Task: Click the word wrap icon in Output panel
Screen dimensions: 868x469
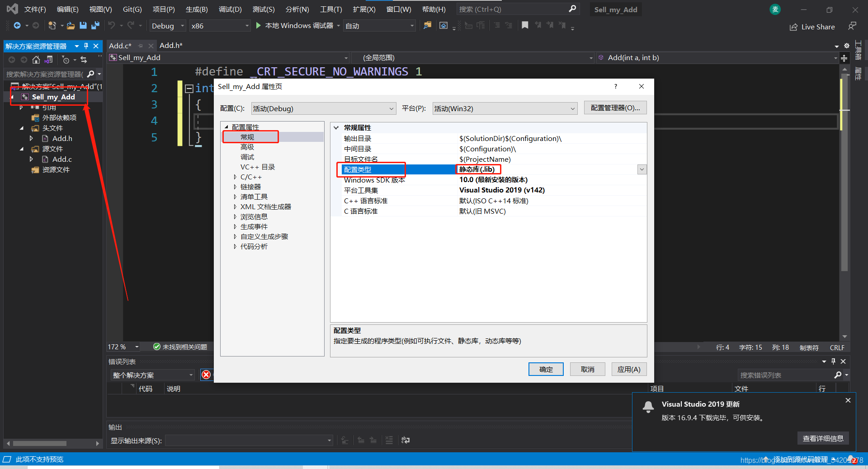Action: point(406,440)
